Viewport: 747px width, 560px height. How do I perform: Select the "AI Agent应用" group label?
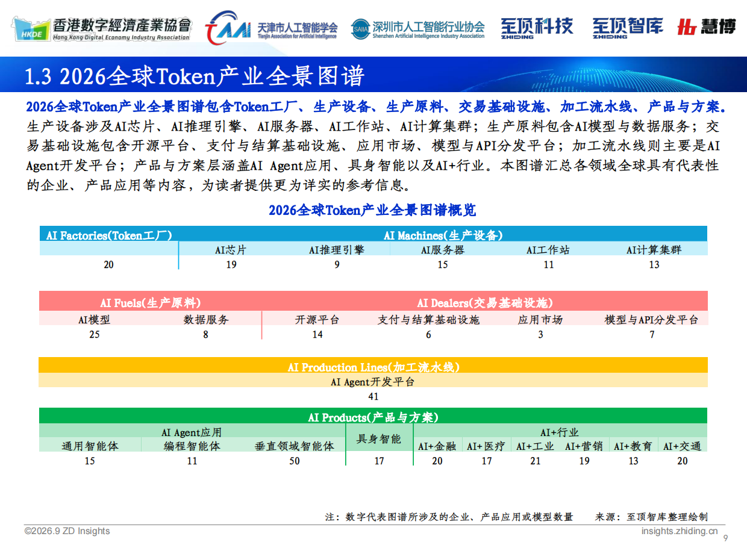pyautogui.click(x=192, y=432)
